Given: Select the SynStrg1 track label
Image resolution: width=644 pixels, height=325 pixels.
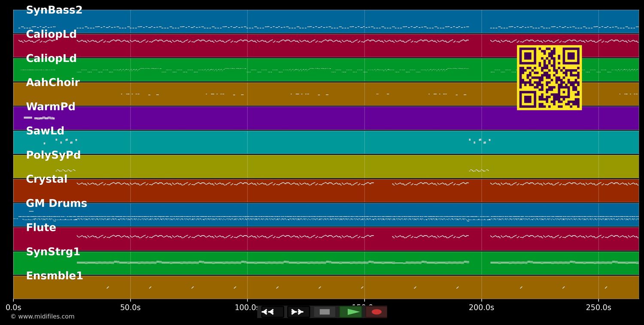Looking at the screenshot, I should pyautogui.click(x=53, y=252).
